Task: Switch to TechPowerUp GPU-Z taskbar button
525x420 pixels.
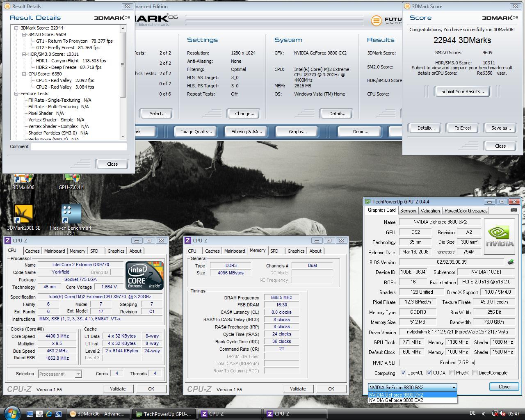Action: pos(164,414)
